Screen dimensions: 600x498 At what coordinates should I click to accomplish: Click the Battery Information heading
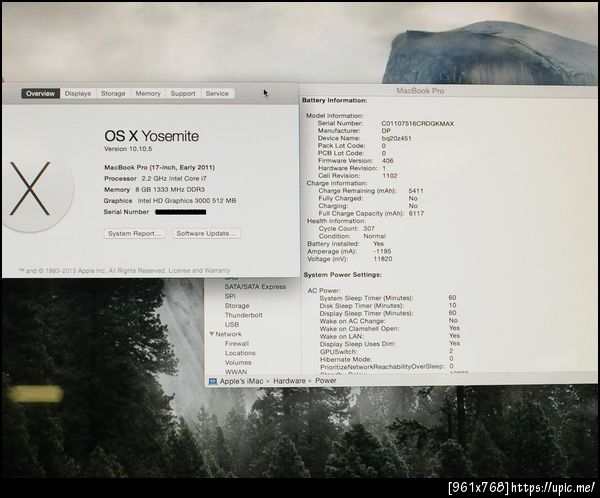tap(334, 100)
